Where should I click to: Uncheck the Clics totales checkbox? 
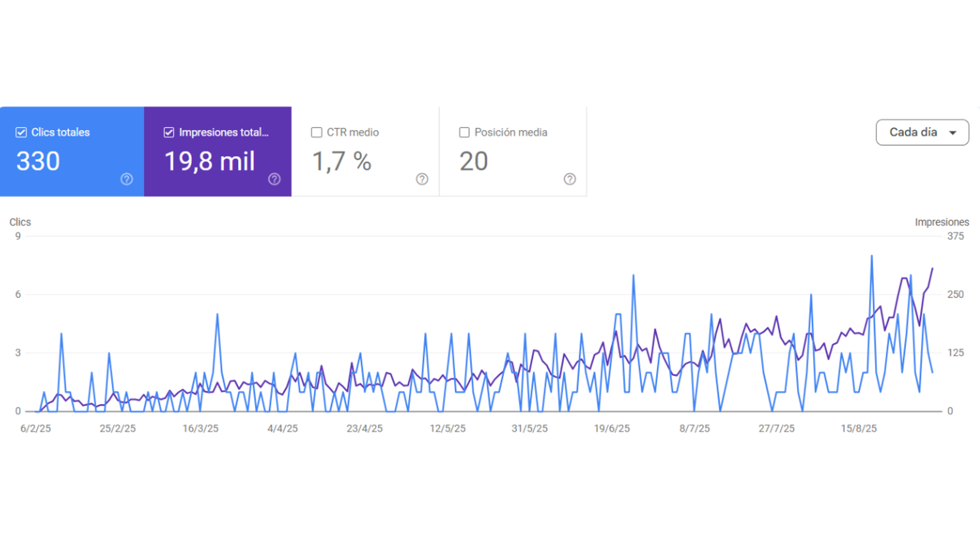(21, 132)
